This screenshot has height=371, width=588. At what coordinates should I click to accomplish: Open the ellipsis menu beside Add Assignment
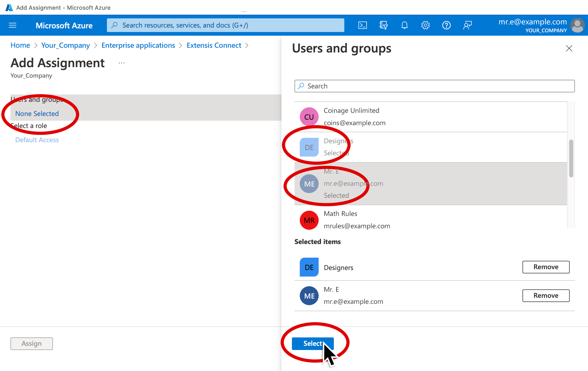121,63
